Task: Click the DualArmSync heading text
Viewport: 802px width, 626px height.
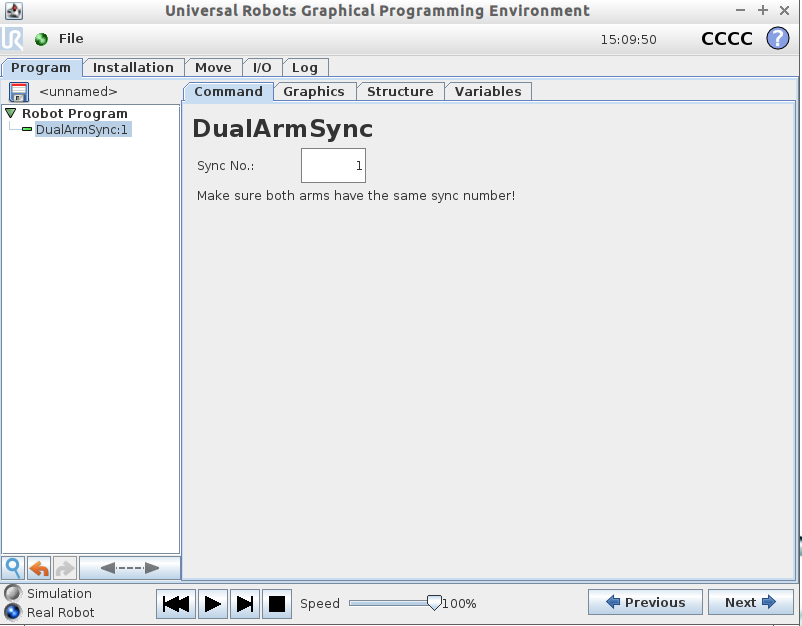Action: coord(282,128)
